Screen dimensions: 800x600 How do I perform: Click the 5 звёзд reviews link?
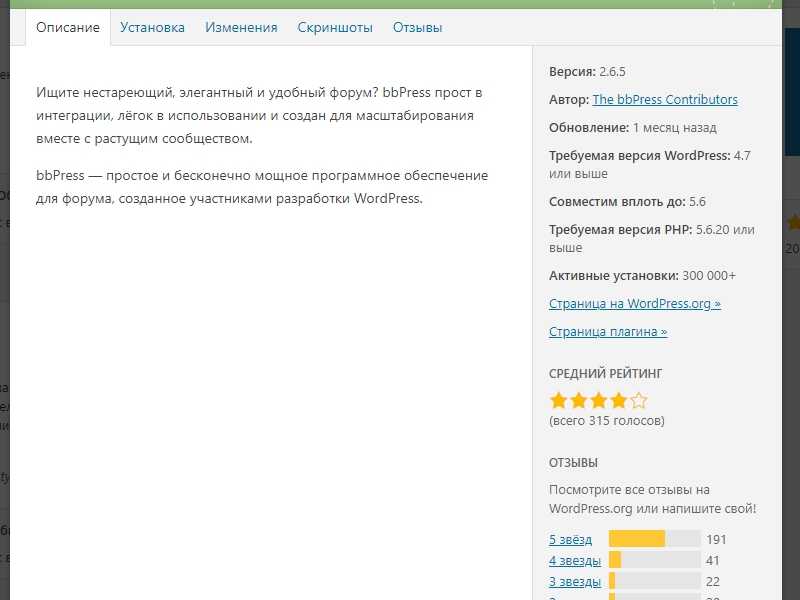pyautogui.click(x=570, y=539)
